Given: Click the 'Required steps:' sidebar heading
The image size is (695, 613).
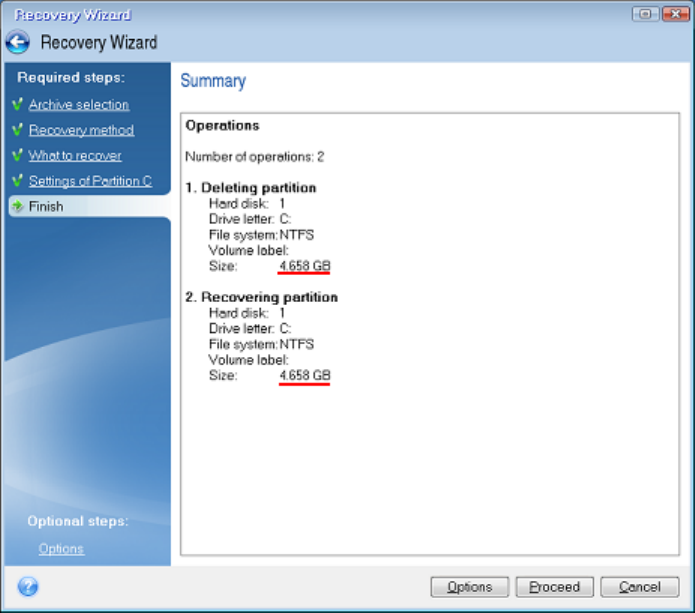Looking at the screenshot, I should point(71,78).
